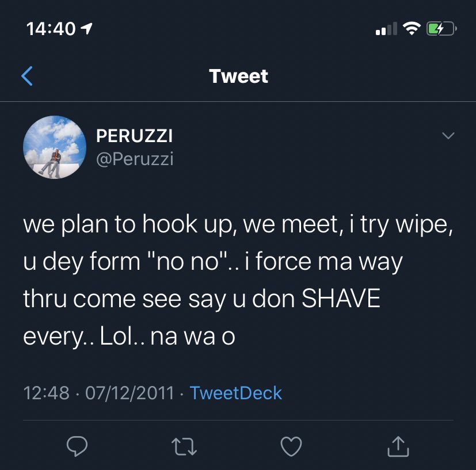Retweet this tweet using the retweet icon
Viewport: 476px width, 470px height.
tap(184, 446)
